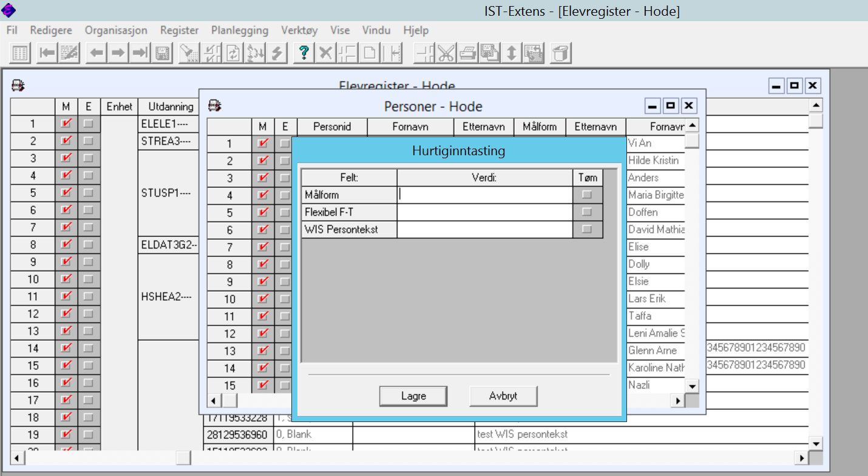Image resolution: width=868 pixels, height=476 pixels.
Task: Click the A-Z sort toolbar icon
Action: [x=256, y=53]
